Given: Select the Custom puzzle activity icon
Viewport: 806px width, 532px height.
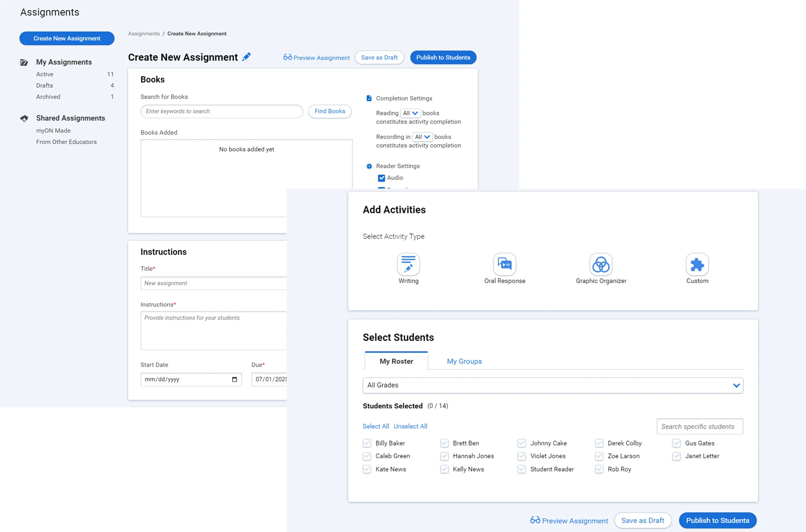Looking at the screenshot, I should (x=697, y=264).
